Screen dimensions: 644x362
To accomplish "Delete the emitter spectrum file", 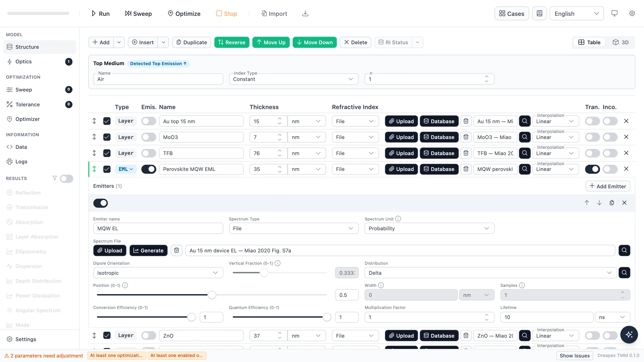I will pos(177,250).
